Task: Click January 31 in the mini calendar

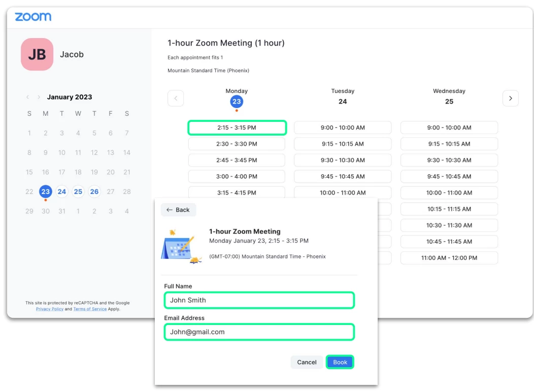Action: coord(61,211)
